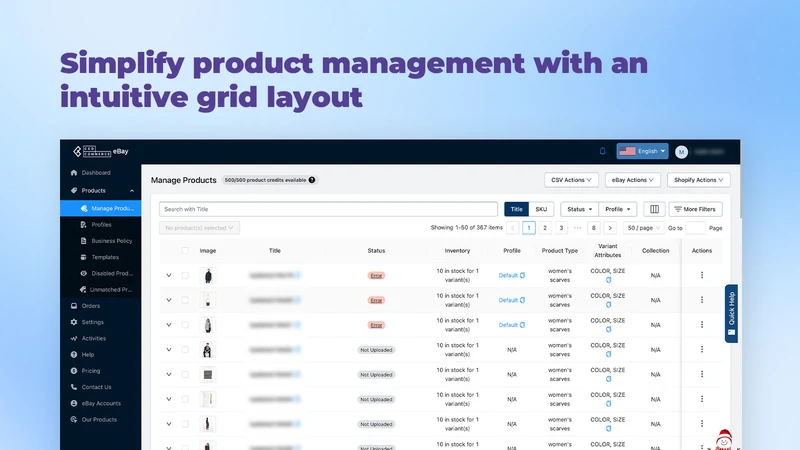The width and height of the screenshot is (800, 450).
Task: Select the Title search mode button
Action: point(516,209)
